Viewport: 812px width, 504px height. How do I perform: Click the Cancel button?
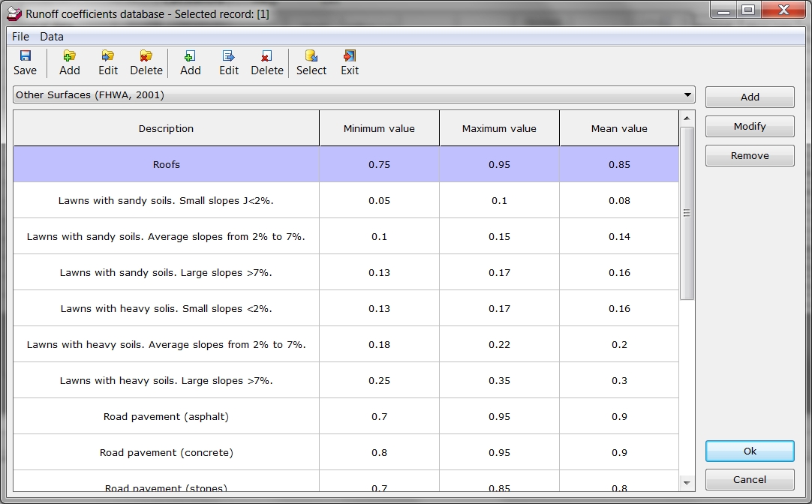(x=750, y=479)
